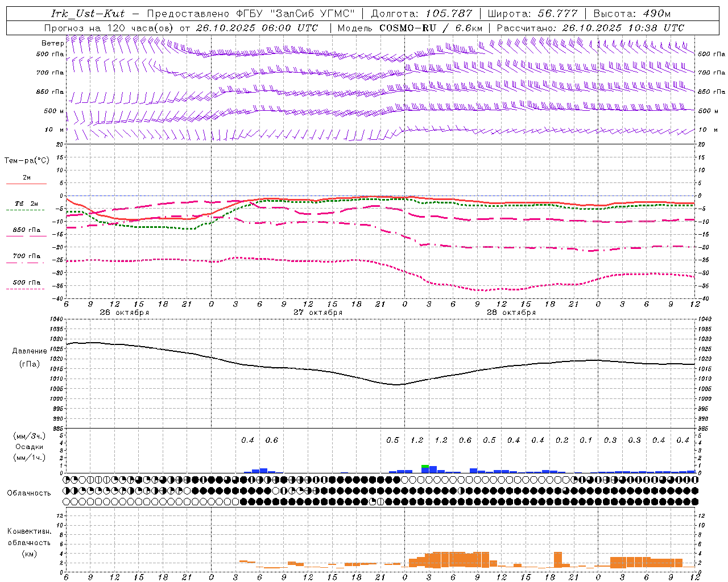Screen dimensions: 728x582
Task: Click the (гПа) pressure unit label
Action: pos(30,364)
